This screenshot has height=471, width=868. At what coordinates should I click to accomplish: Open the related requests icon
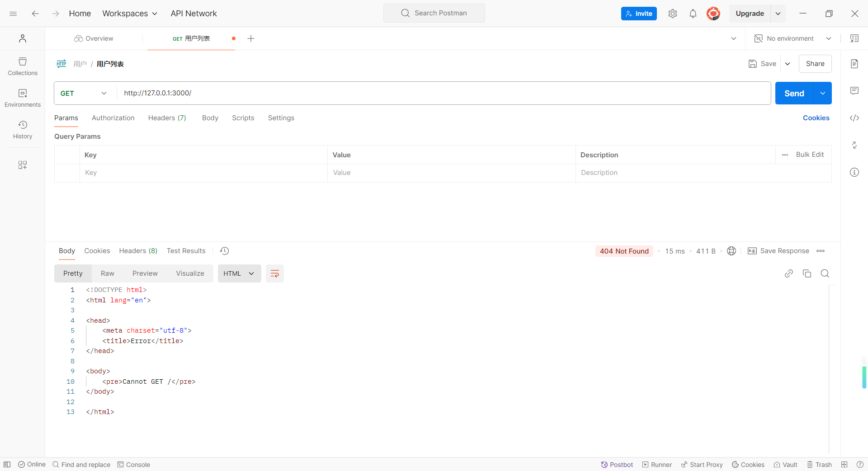(854, 145)
